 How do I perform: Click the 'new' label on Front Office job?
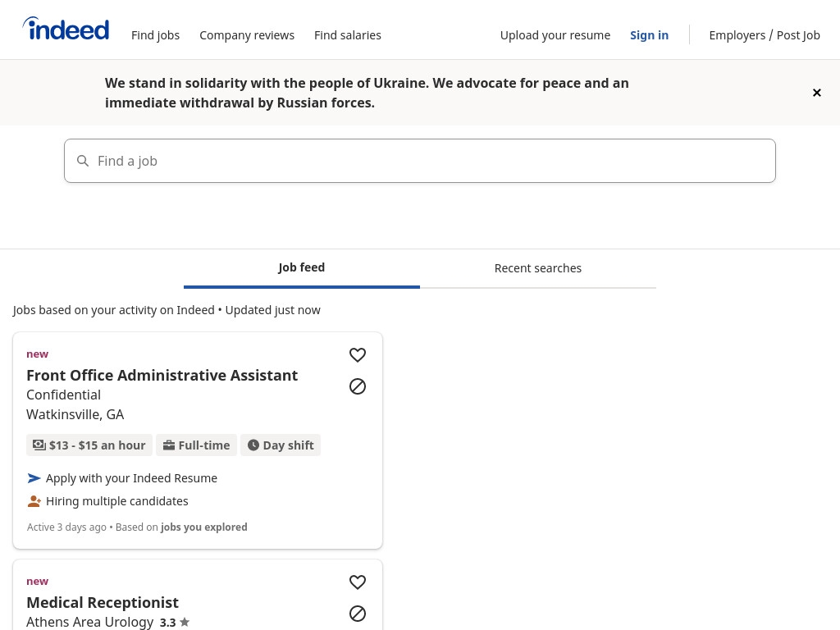coord(38,354)
